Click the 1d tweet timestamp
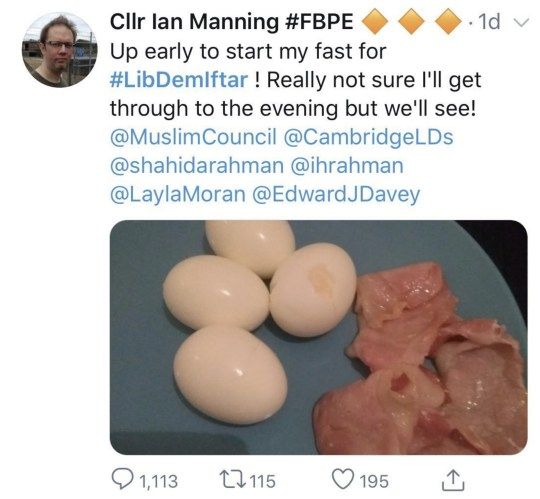 pyautogui.click(x=489, y=22)
